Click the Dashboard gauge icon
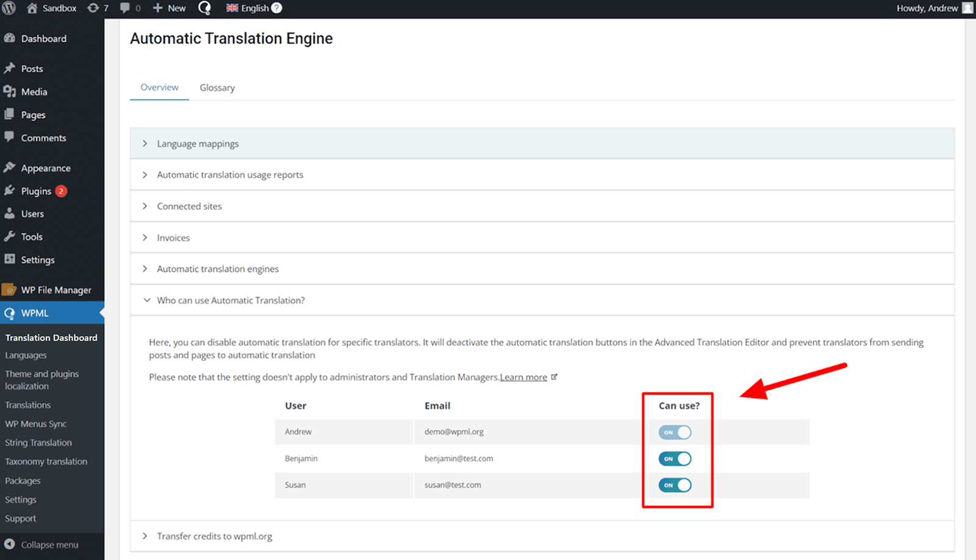The image size is (976, 560). 10,38
